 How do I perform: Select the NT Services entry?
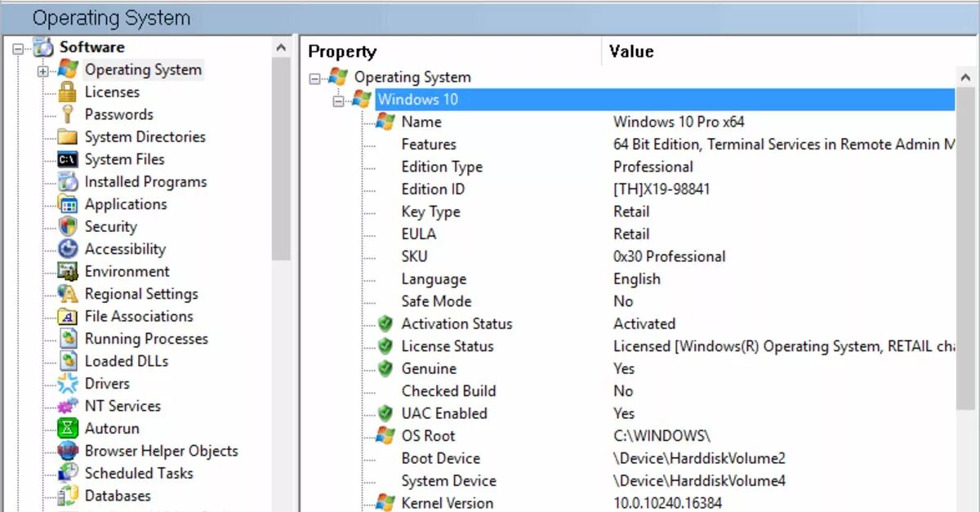[122, 406]
